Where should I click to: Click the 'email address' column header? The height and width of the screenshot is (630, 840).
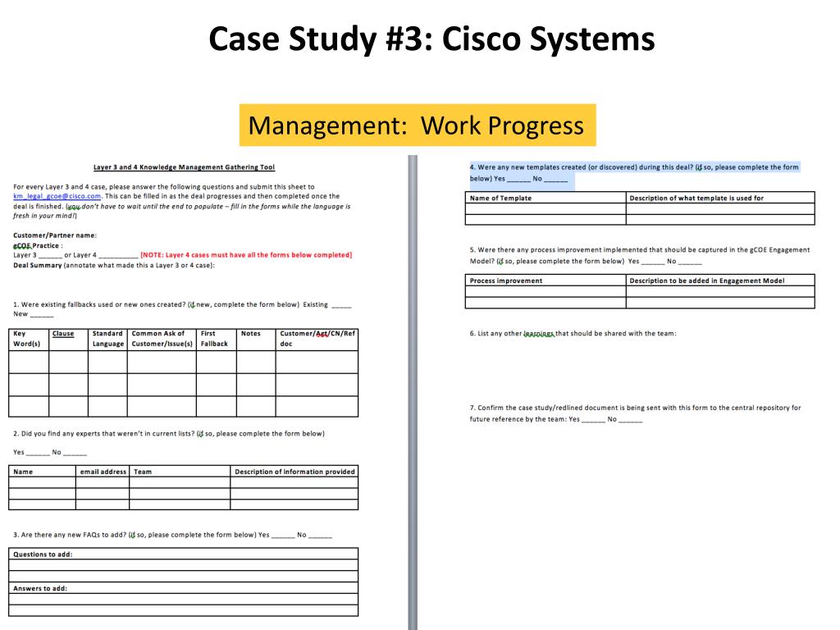103,472
